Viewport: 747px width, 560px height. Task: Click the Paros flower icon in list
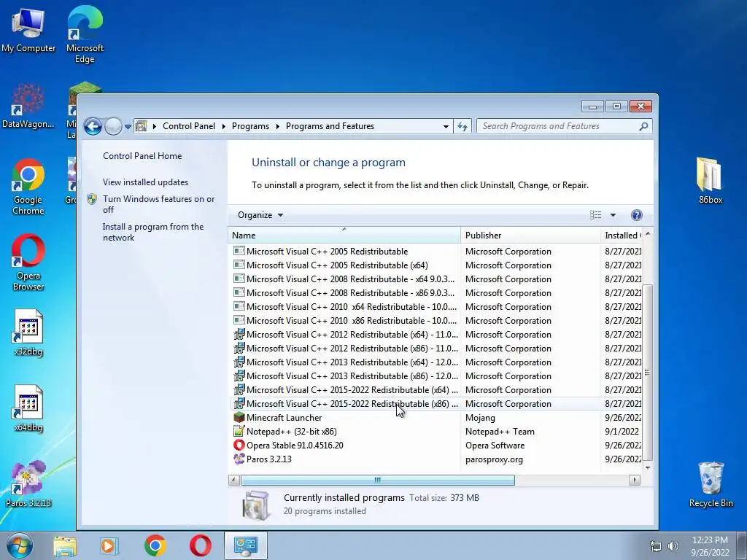click(239, 459)
